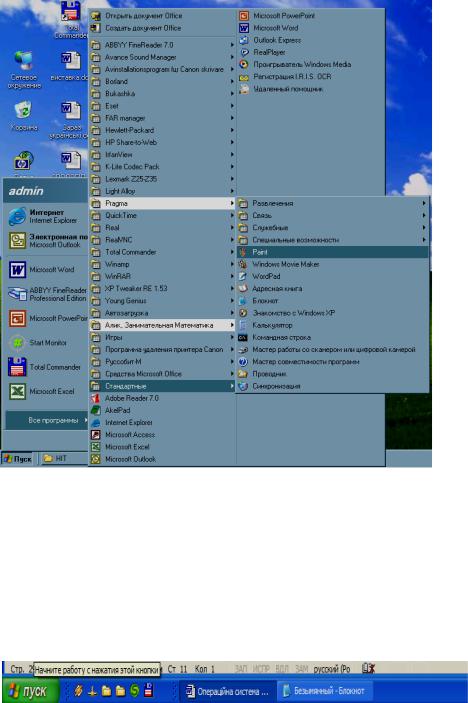
Task: Launch AkelPad
Action: pos(162,410)
